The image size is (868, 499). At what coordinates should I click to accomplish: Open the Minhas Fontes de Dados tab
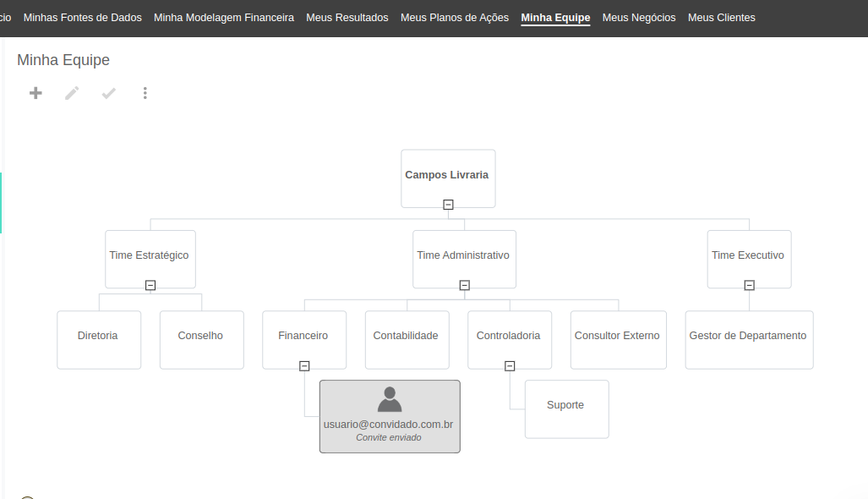point(83,18)
